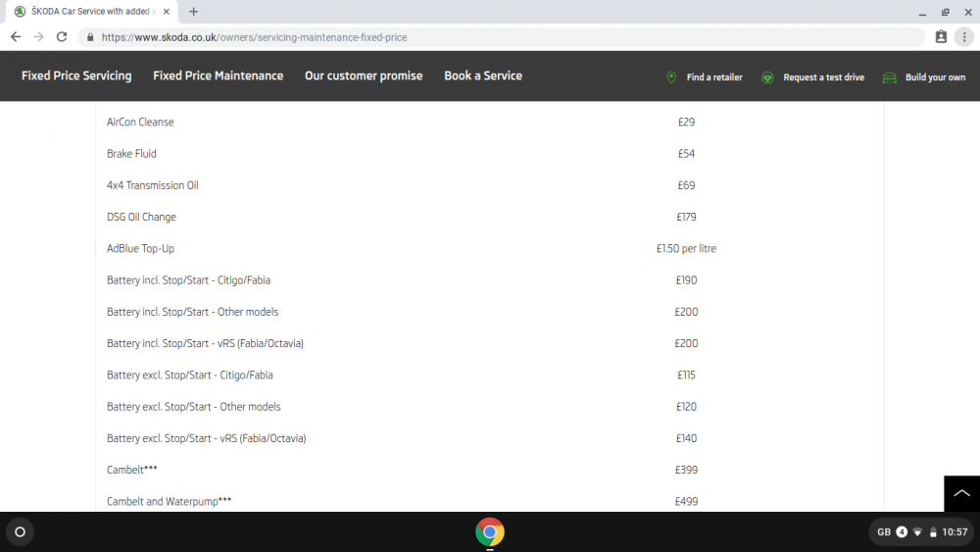Click the £54 price
Viewport: 980px width, 552px height.
click(686, 154)
